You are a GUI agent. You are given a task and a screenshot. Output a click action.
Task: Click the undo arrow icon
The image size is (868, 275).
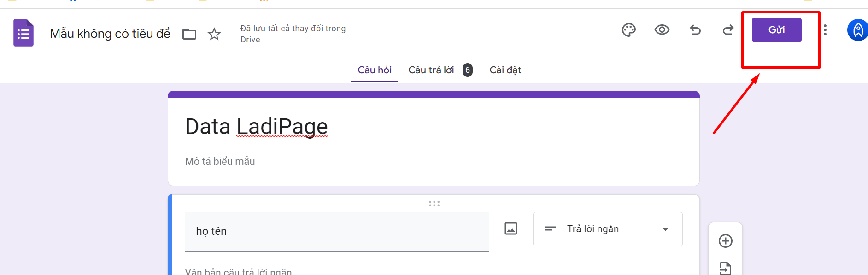pos(695,30)
